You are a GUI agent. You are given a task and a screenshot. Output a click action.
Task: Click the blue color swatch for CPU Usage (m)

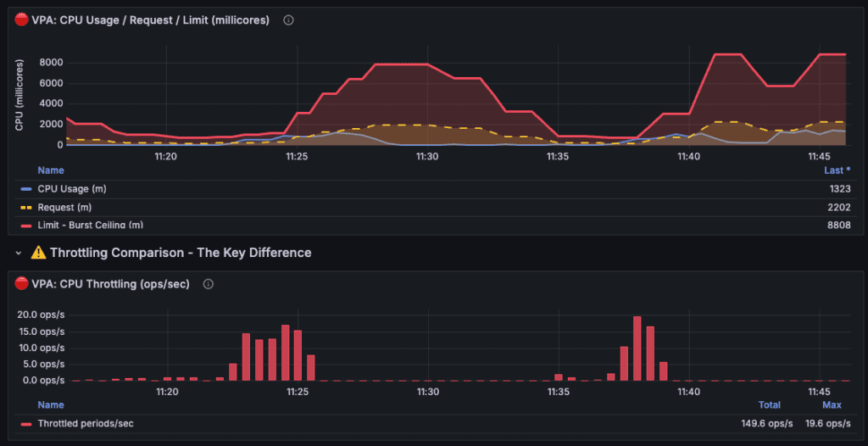coord(26,188)
